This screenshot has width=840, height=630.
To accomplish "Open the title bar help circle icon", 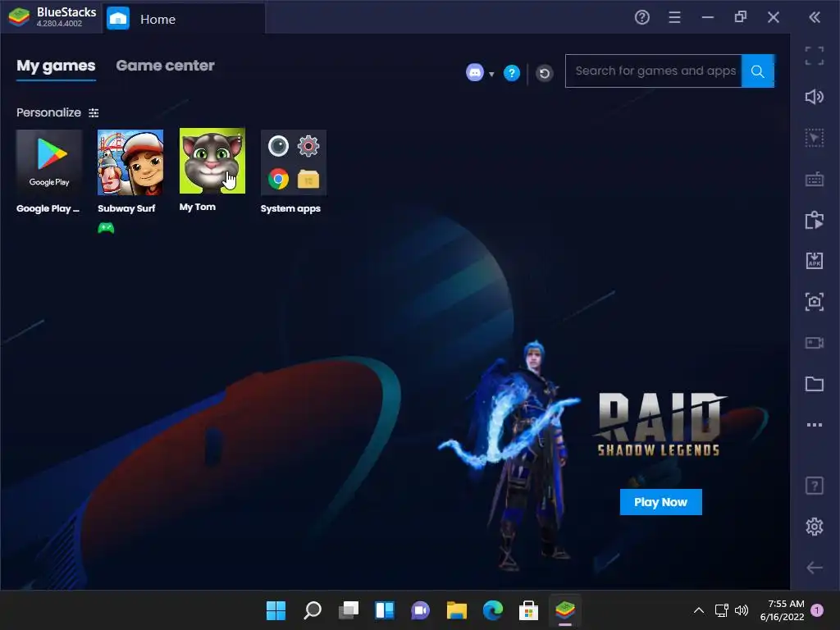I will click(641, 18).
